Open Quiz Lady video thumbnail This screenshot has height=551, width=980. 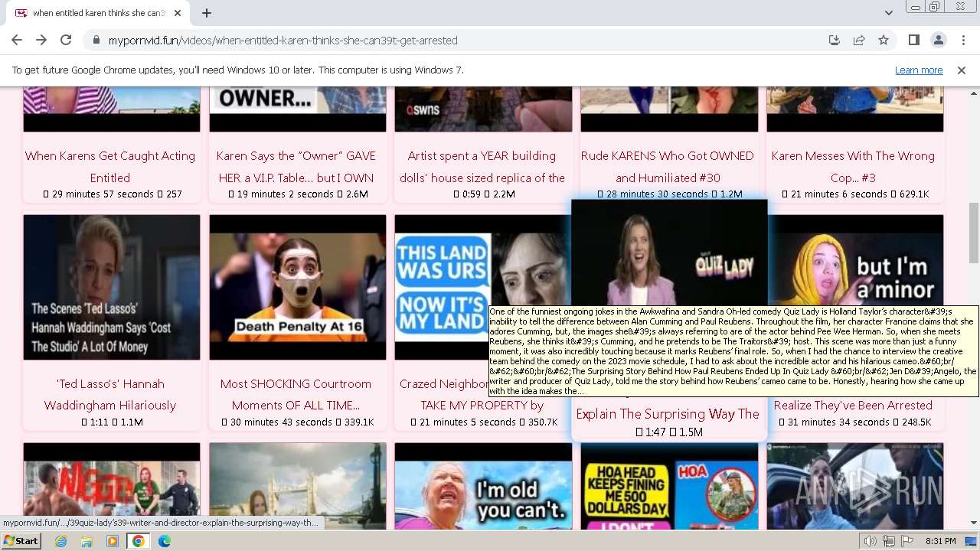[x=669, y=253]
